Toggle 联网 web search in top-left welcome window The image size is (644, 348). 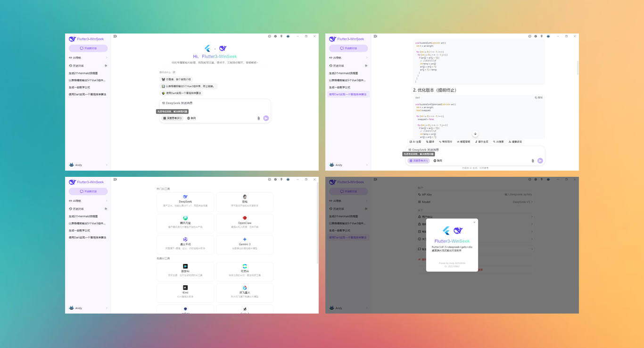click(x=191, y=118)
